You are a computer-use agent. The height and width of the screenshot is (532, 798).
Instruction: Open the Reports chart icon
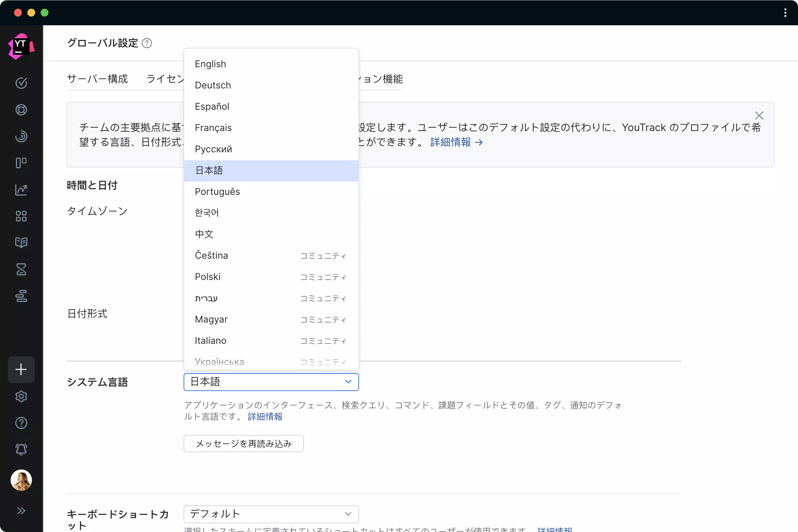coord(21,190)
